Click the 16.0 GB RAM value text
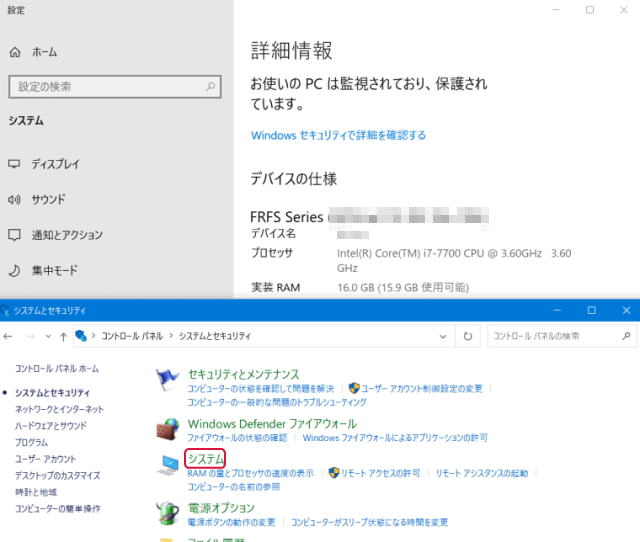This screenshot has height=542, width=640. [403, 288]
